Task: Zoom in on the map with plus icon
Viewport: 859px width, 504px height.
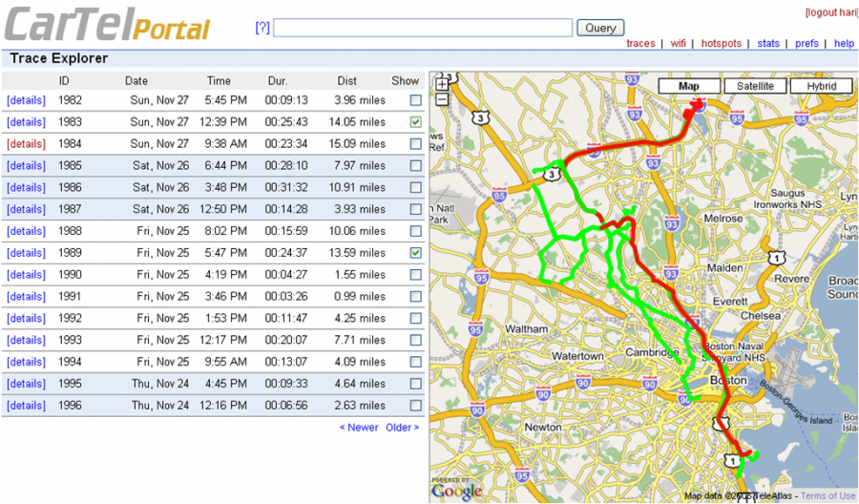Action: (442, 84)
